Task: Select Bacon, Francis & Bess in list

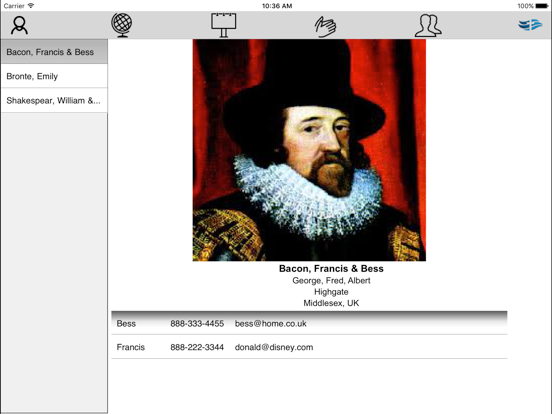Action: [54, 52]
